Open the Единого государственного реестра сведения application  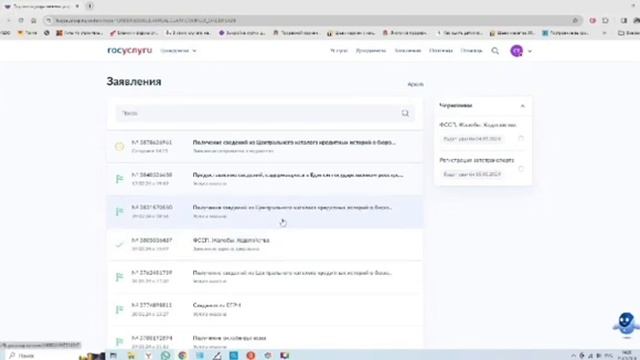[265, 179]
